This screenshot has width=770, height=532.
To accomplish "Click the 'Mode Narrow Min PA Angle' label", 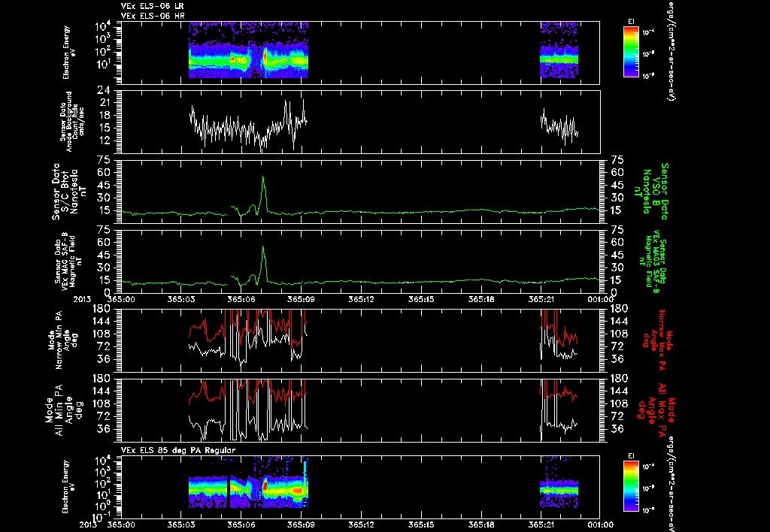I will click(62, 340).
